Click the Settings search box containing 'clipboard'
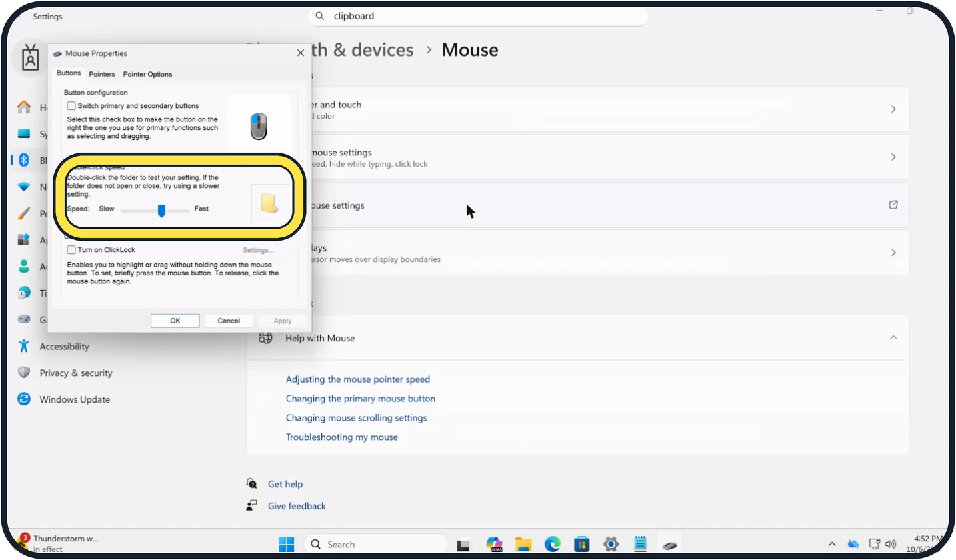 pos(477,16)
